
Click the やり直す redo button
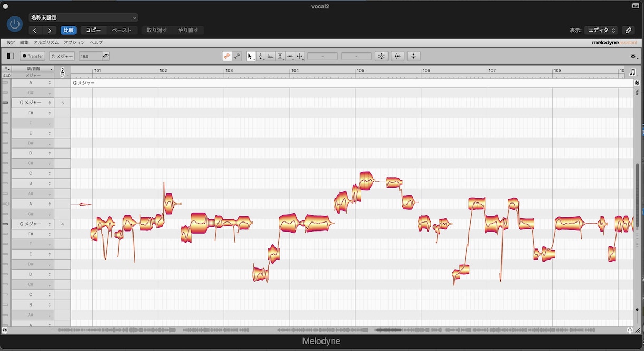(188, 30)
